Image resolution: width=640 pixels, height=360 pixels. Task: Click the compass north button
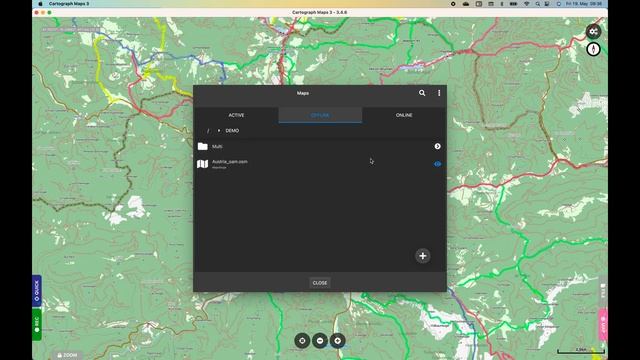593,49
